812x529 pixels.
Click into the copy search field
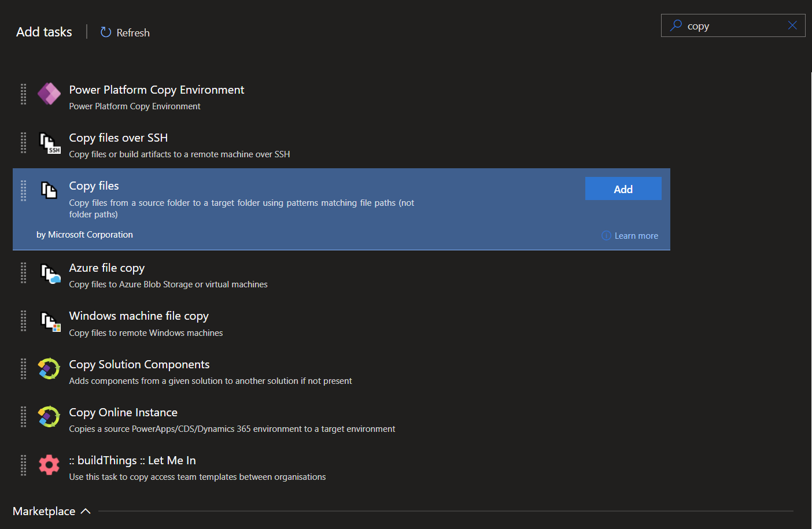(733, 26)
